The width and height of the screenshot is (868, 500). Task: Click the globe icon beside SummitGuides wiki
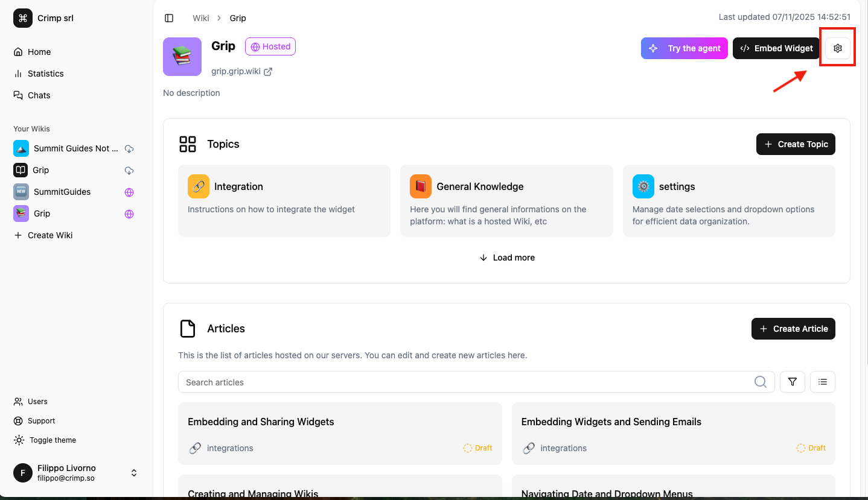129,192
